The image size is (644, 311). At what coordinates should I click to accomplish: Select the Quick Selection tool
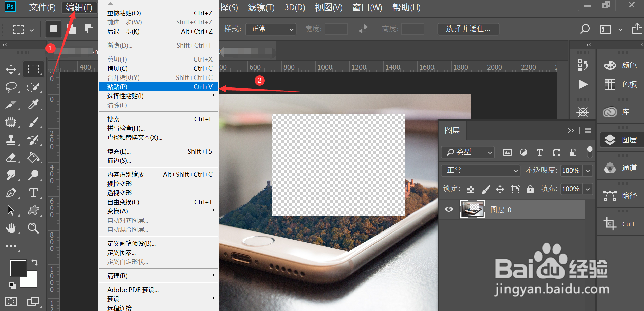coord(33,87)
